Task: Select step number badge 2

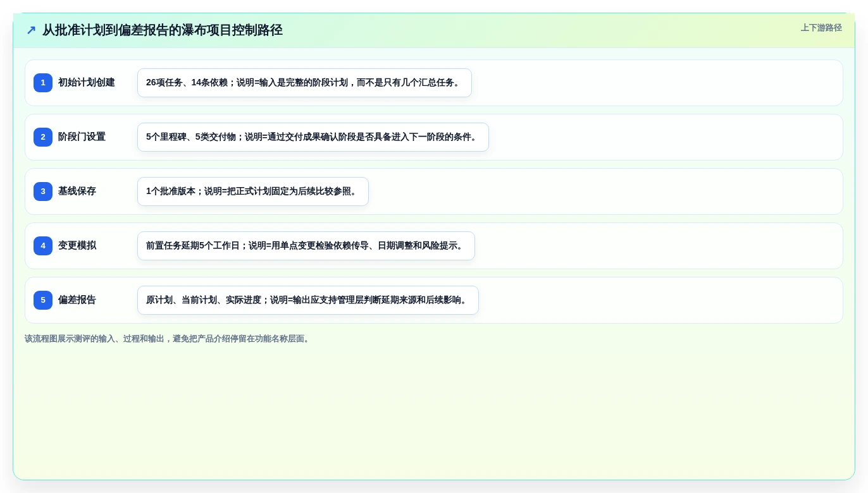Action: (43, 137)
